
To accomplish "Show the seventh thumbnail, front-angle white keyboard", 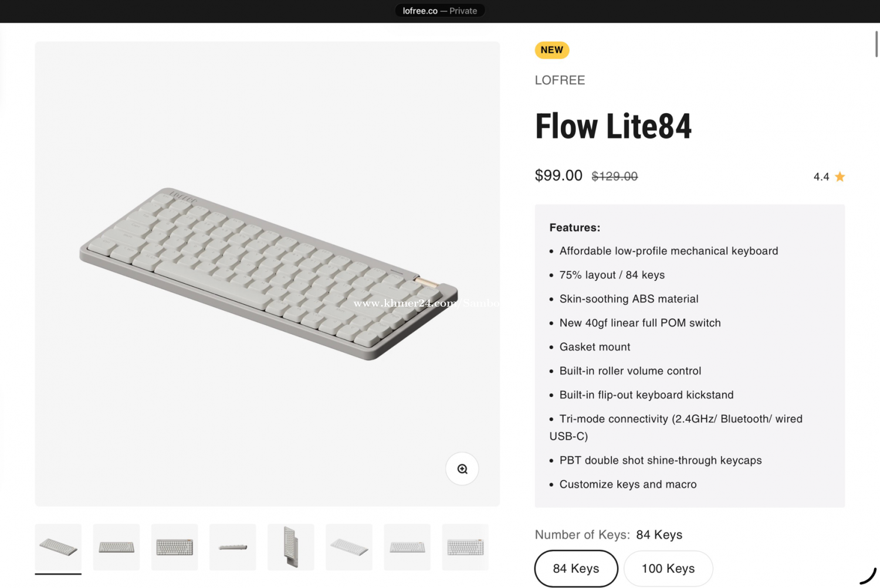I will click(x=407, y=548).
